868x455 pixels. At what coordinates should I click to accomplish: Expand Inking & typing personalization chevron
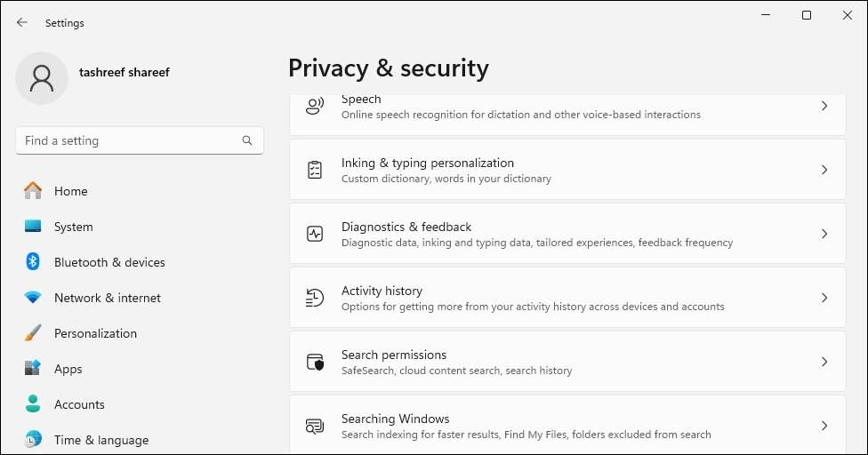point(824,170)
